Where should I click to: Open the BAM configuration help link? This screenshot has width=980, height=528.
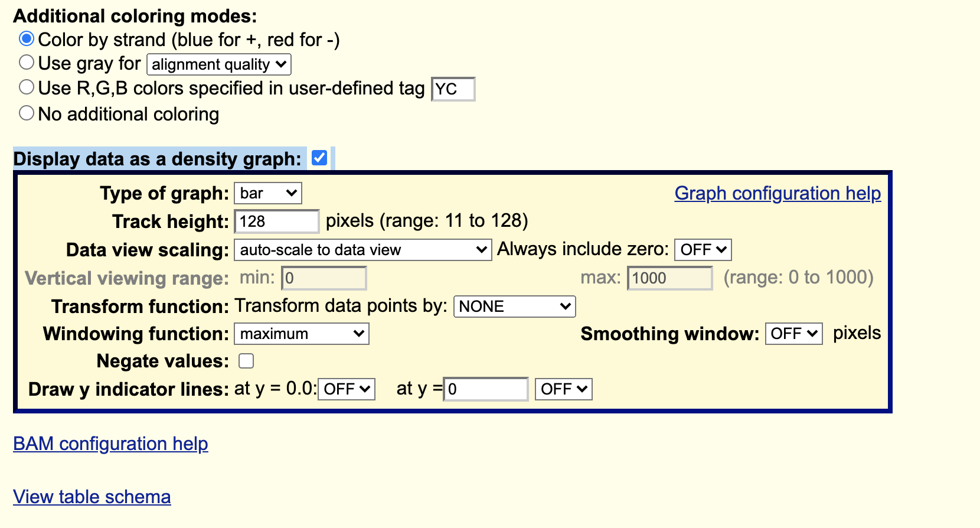110,444
